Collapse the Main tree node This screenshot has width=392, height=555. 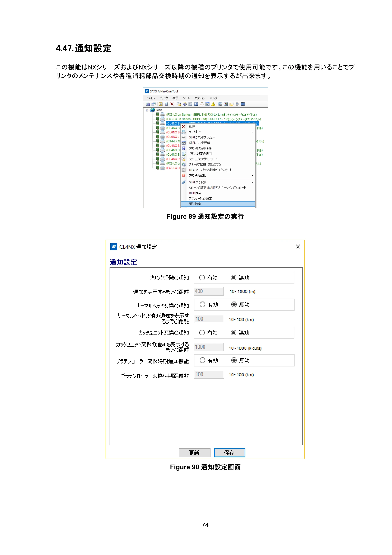click(147, 110)
